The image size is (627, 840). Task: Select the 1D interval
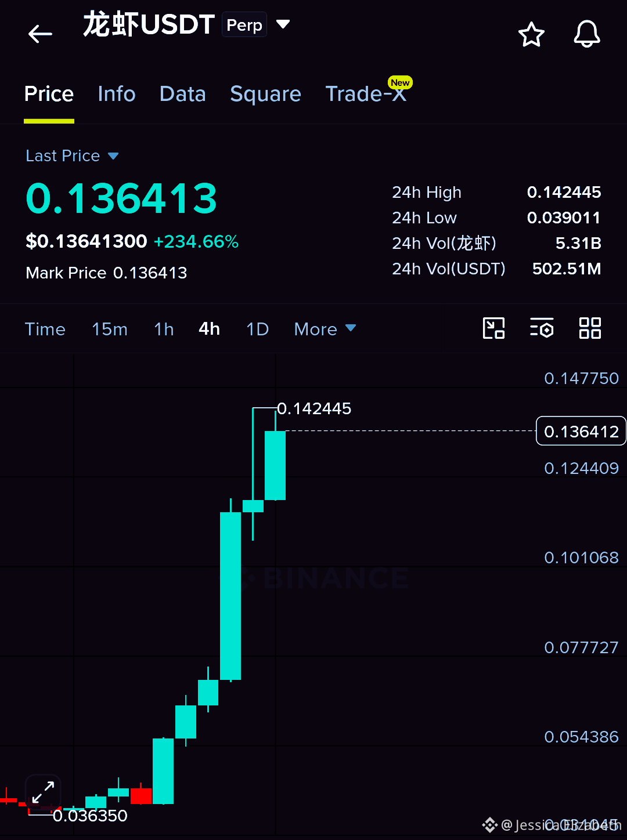[x=257, y=329]
